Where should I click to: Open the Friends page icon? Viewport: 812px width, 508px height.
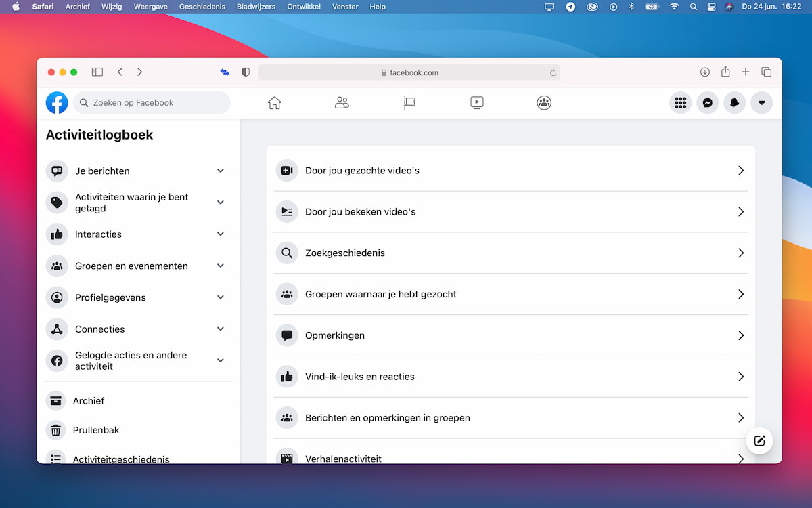coord(342,102)
